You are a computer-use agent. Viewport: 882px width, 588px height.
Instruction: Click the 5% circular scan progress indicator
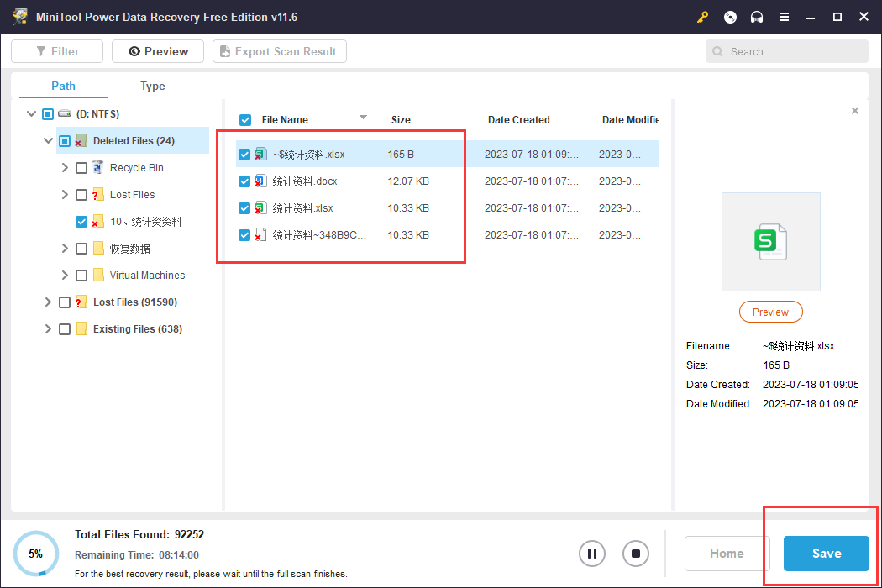pyautogui.click(x=36, y=554)
